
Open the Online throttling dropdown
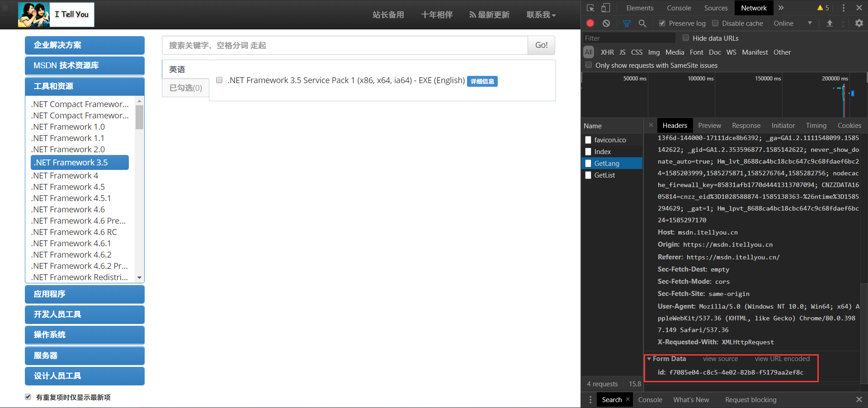[793, 23]
